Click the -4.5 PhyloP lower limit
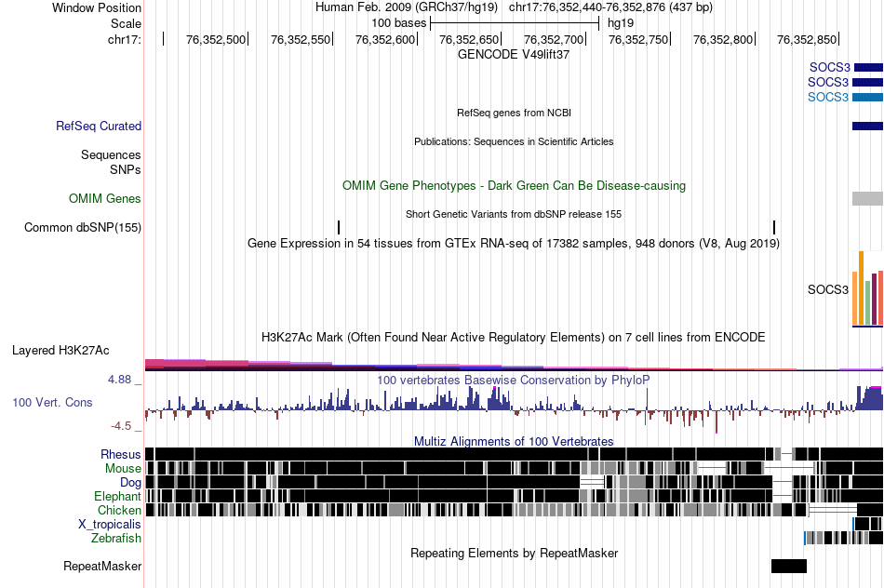 tap(121, 425)
